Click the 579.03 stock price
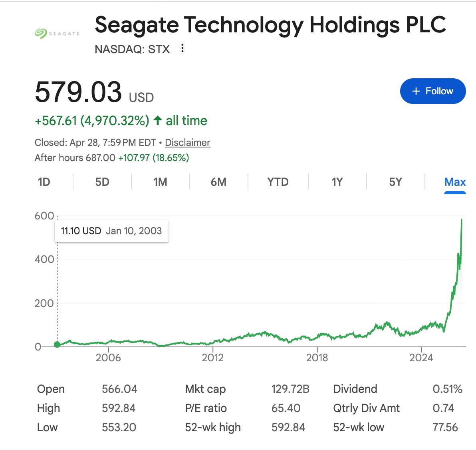Viewport: 476px width, 450px height. 78,92
